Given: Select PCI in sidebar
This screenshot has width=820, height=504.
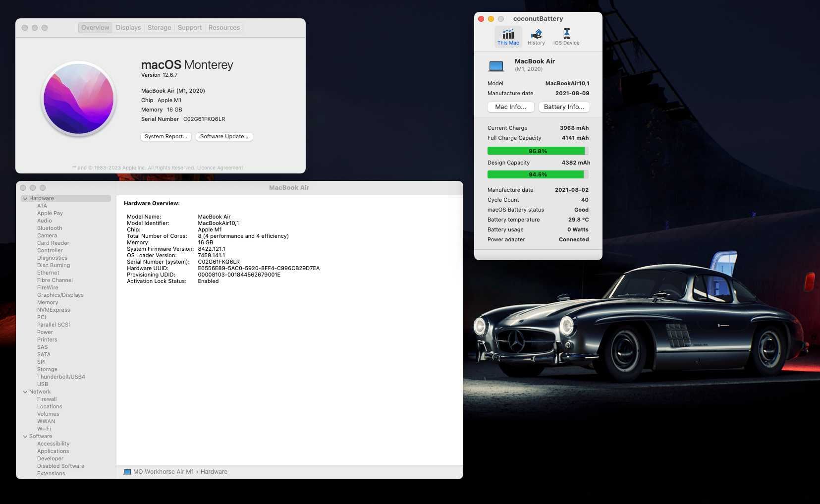Looking at the screenshot, I should [x=42, y=317].
